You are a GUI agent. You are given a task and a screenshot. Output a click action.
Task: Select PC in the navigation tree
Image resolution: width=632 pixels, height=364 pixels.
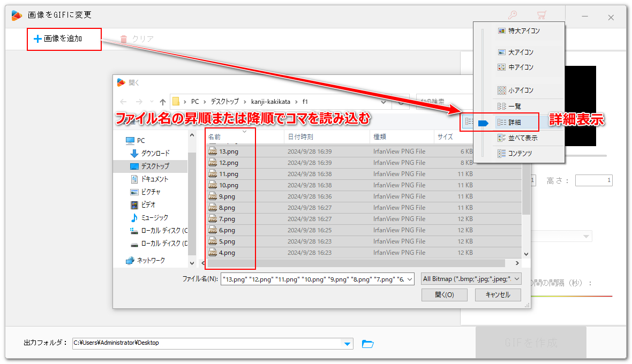tap(136, 141)
